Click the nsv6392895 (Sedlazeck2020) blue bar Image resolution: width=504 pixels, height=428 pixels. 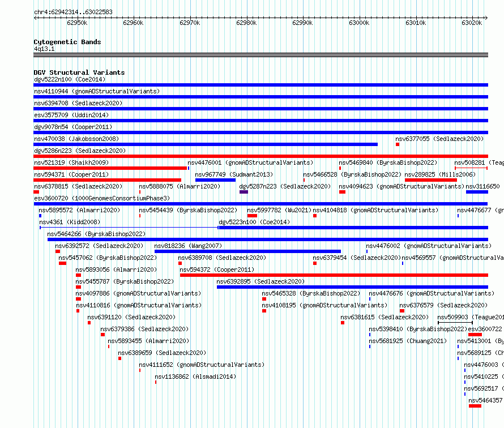[352, 287]
